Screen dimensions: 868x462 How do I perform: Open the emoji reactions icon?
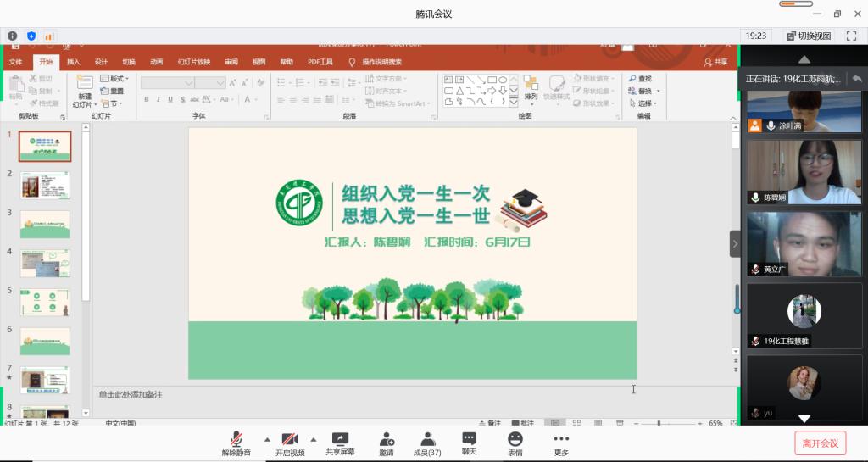coord(515,439)
